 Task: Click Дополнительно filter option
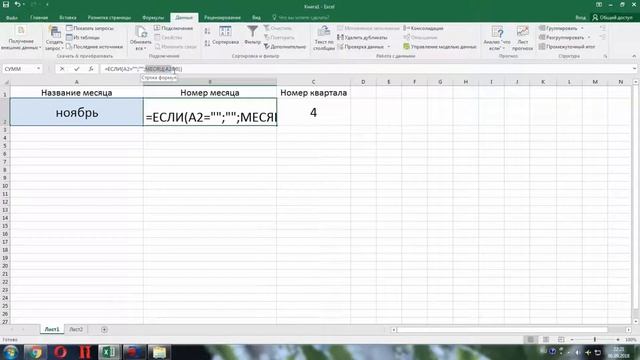click(285, 47)
